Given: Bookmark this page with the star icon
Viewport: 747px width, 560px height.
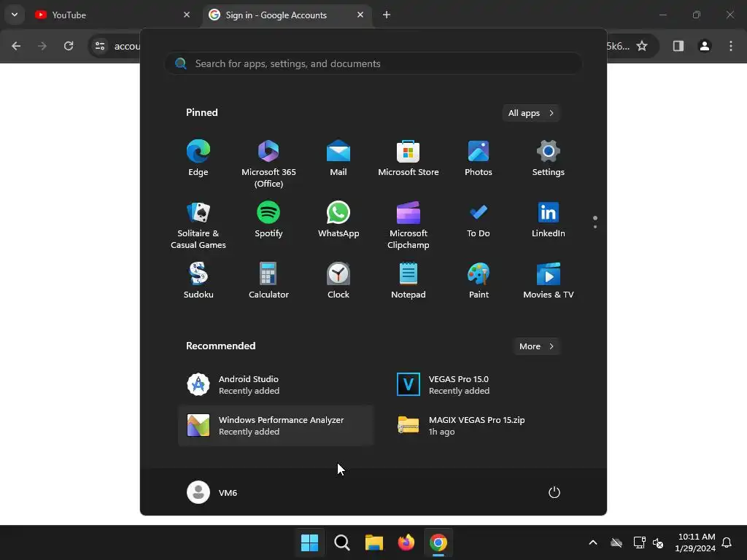Looking at the screenshot, I should click(x=642, y=46).
